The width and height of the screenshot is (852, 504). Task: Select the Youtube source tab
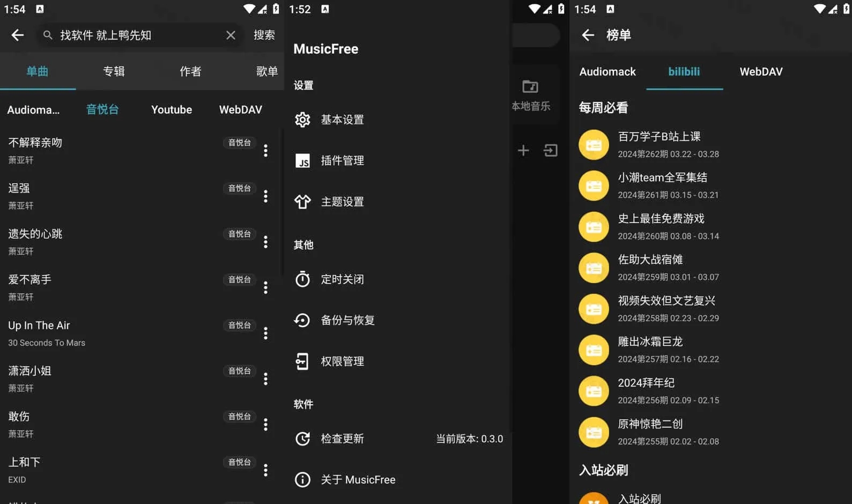(171, 110)
